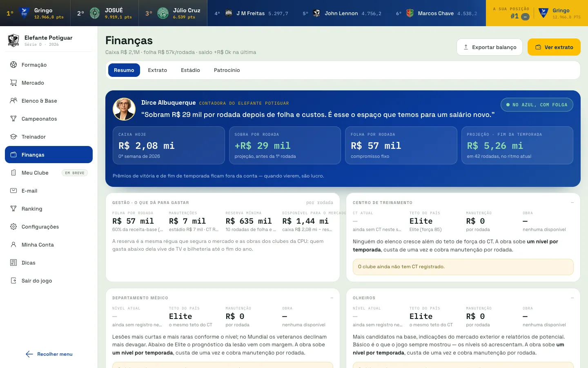The image size is (588, 368).
Task: Click the Caixa hoje 'R$ 2,08 mi' value
Action: [x=147, y=146]
